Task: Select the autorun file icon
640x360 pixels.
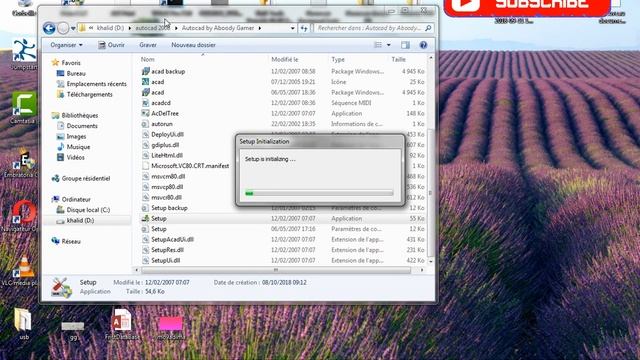Action: [x=145, y=124]
